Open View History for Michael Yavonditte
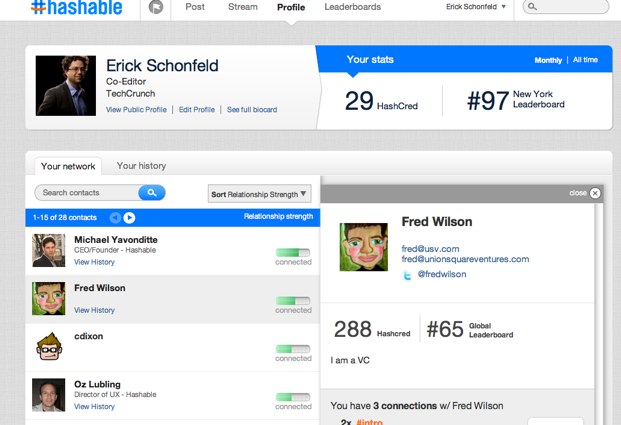 [x=94, y=262]
